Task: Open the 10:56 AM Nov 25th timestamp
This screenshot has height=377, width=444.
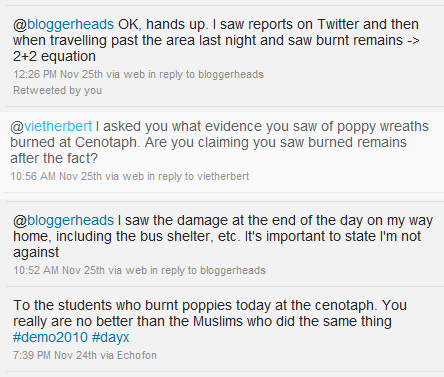Action: coord(56,176)
